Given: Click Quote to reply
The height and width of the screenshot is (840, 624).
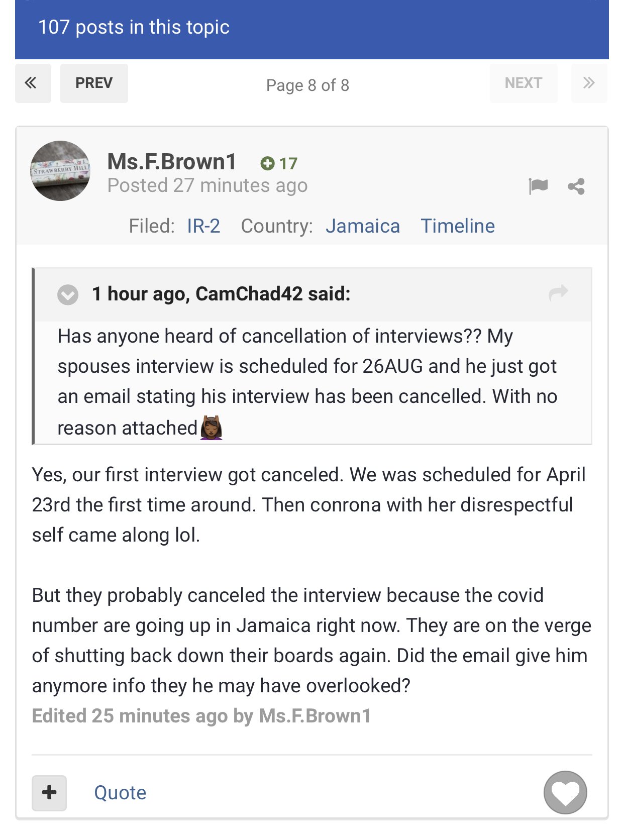Looking at the screenshot, I should click(120, 793).
